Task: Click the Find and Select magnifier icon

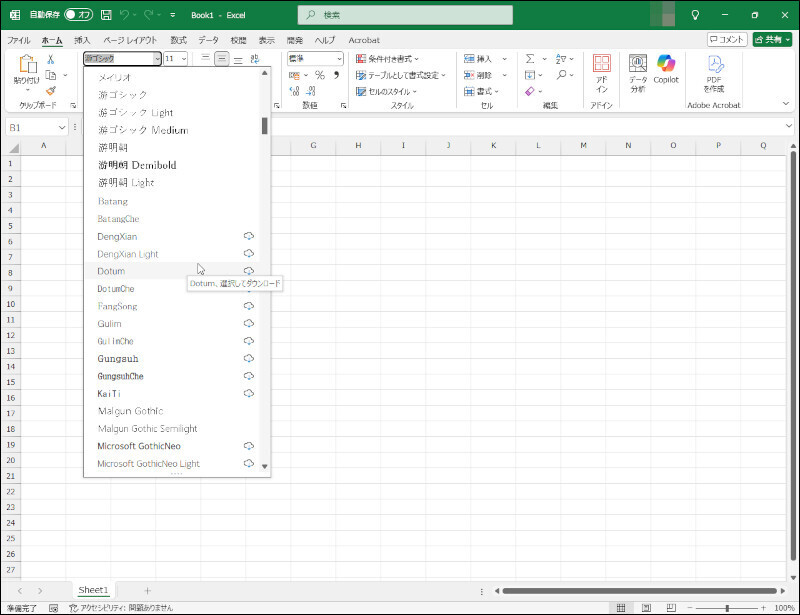Action: tap(562, 75)
